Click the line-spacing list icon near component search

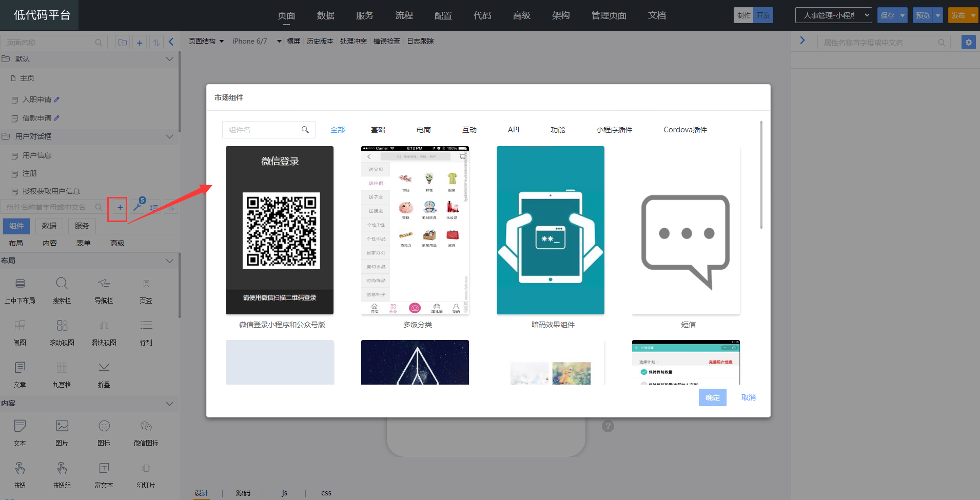click(x=154, y=208)
